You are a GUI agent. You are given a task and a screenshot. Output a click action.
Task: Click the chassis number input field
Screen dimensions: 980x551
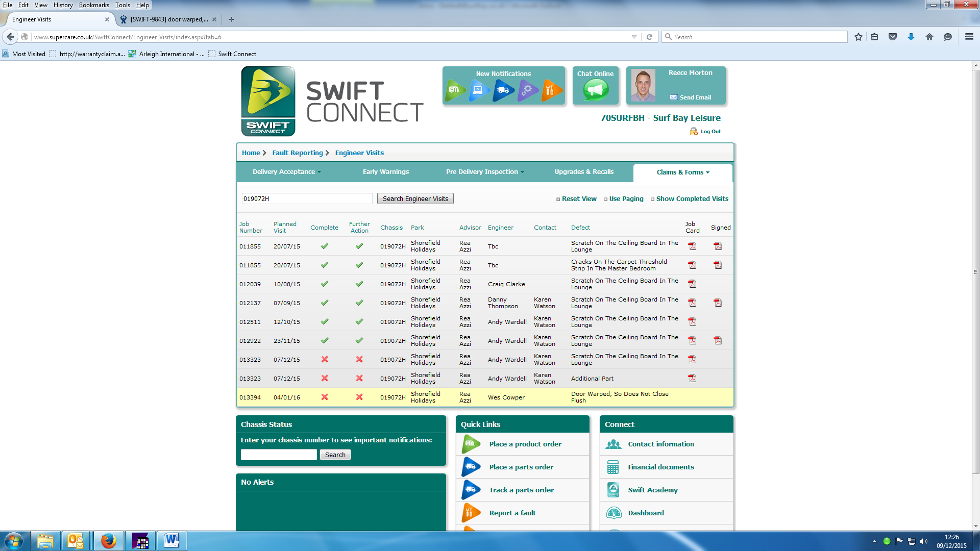coord(279,455)
